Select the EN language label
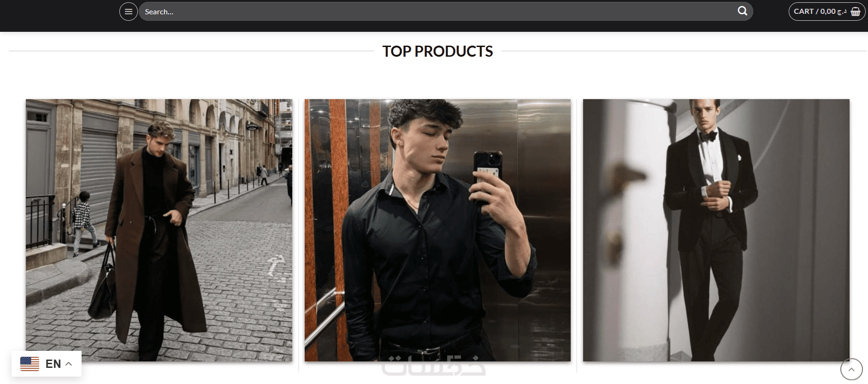 [x=53, y=364]
